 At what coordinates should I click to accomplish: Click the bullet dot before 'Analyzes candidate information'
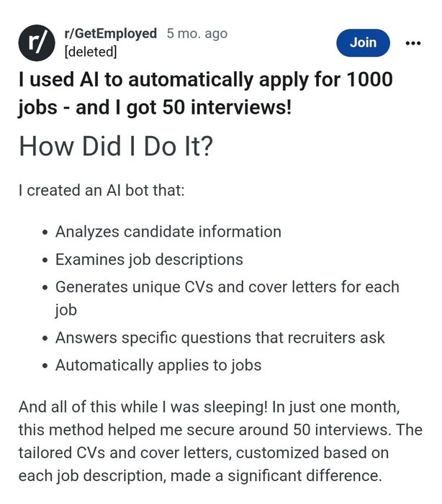[x=46, y=232]
